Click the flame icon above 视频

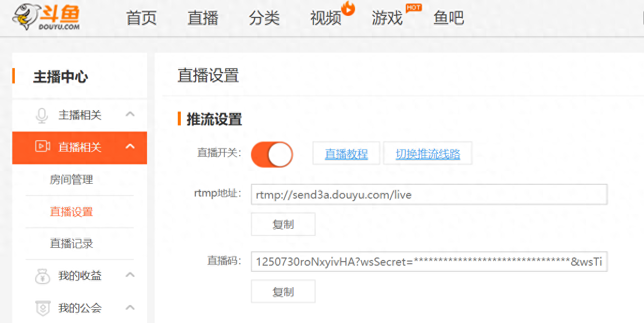click(x=348, y=7)
